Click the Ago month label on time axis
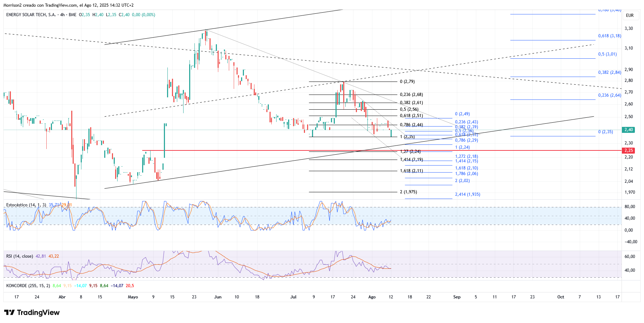This screenshot has height=323, width=644. pos(372,297)
